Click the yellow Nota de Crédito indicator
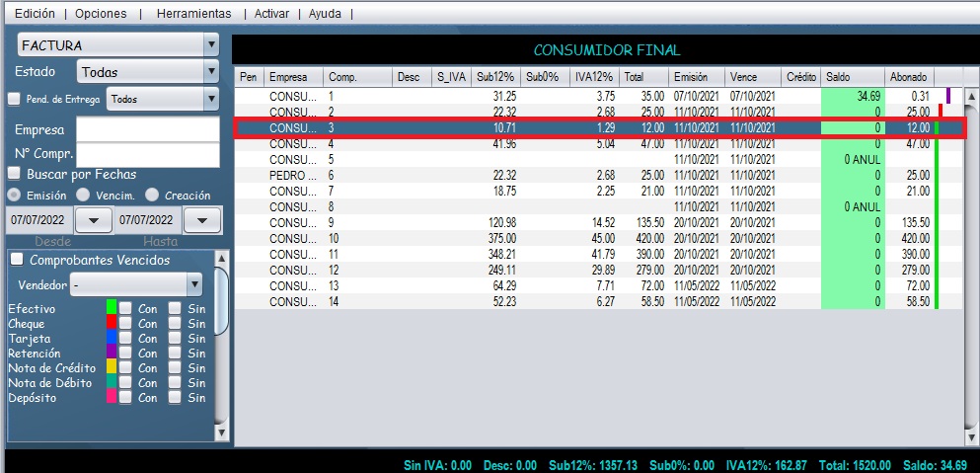 (112, 367)
